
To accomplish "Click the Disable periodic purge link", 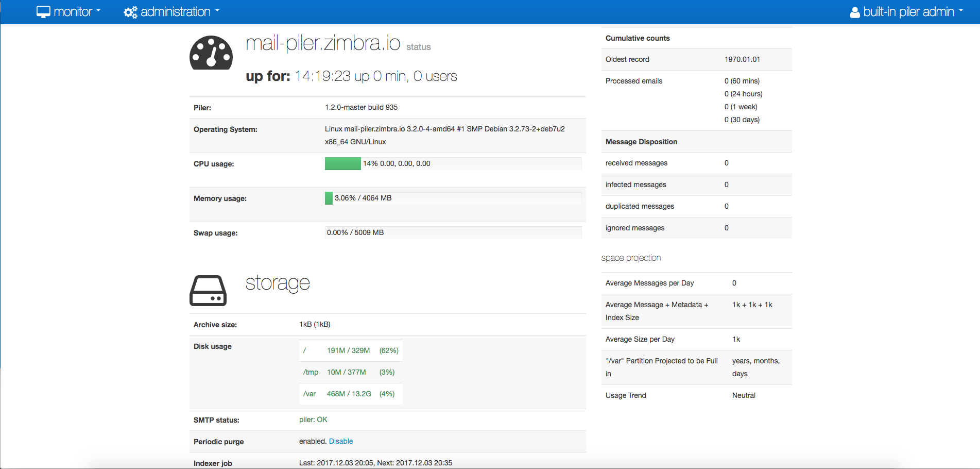I will [x=341, y=441].
